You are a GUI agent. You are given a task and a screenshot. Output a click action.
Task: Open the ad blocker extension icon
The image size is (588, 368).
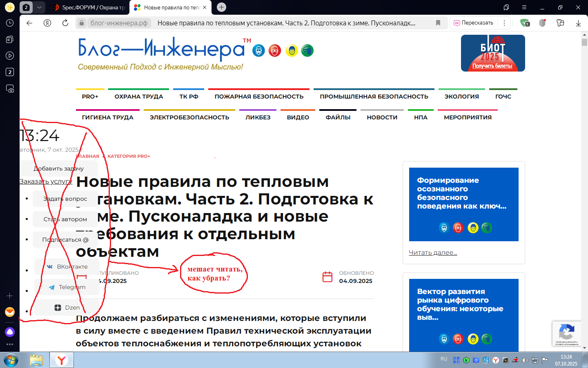click(x=525, y=23)
